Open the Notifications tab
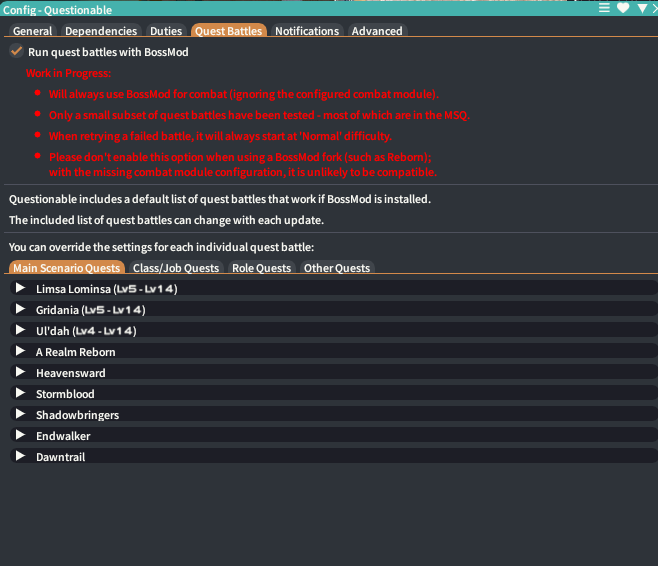 pos(307,31)
